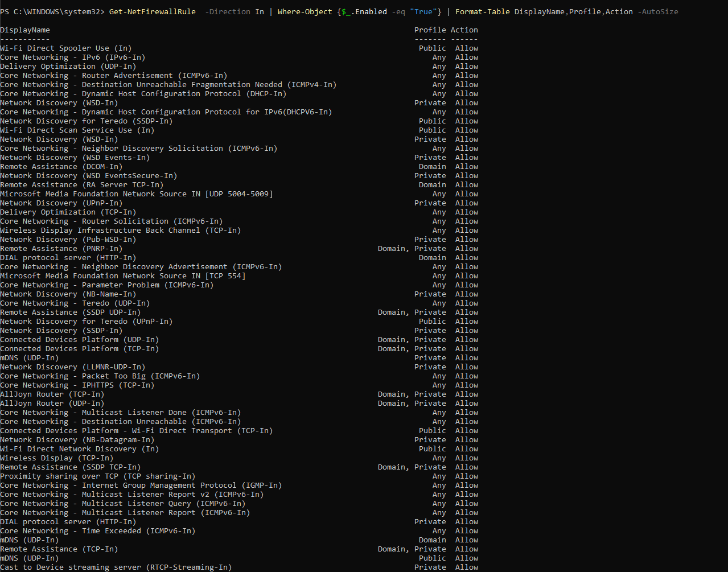
Task: Select Cast to Device streaming server RTCP rule
Action: 116,567
